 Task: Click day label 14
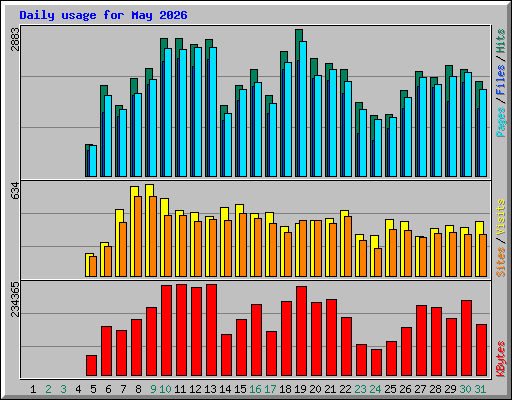tap(225, 389)
